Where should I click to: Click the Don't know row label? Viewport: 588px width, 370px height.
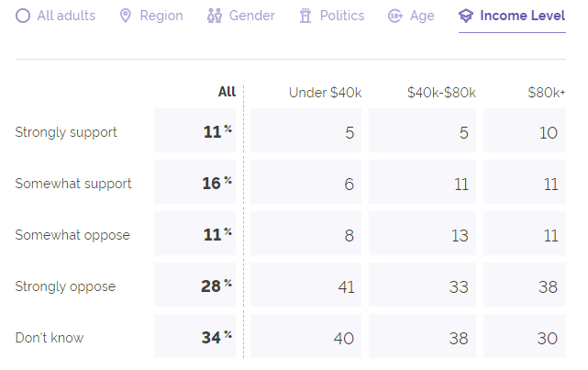pyautogui.click(x=50, y=338)
